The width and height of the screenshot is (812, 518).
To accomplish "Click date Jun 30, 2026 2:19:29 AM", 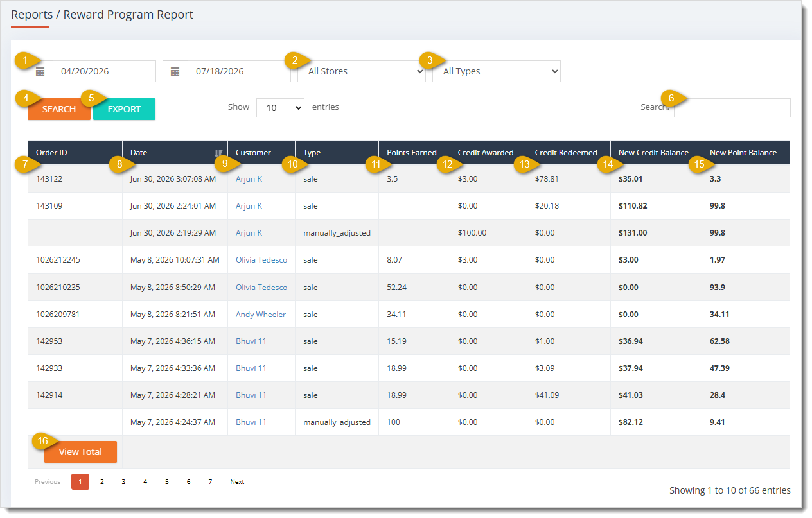I will coord(173,233).
